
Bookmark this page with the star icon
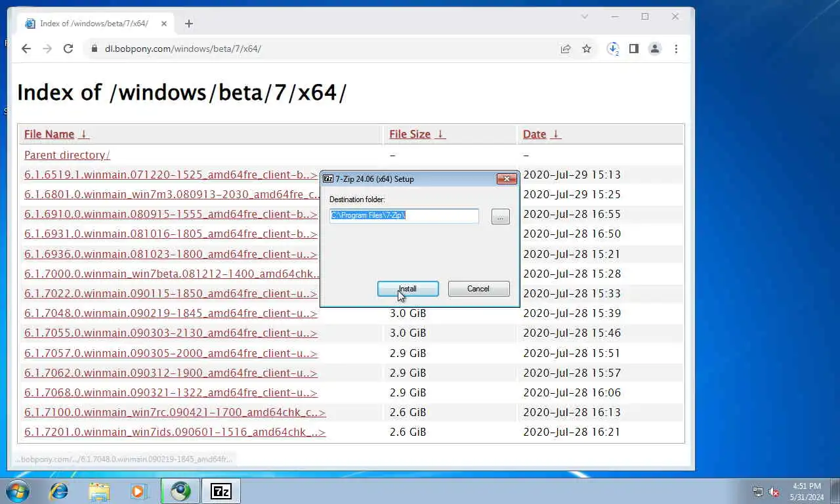pos(587,49)
